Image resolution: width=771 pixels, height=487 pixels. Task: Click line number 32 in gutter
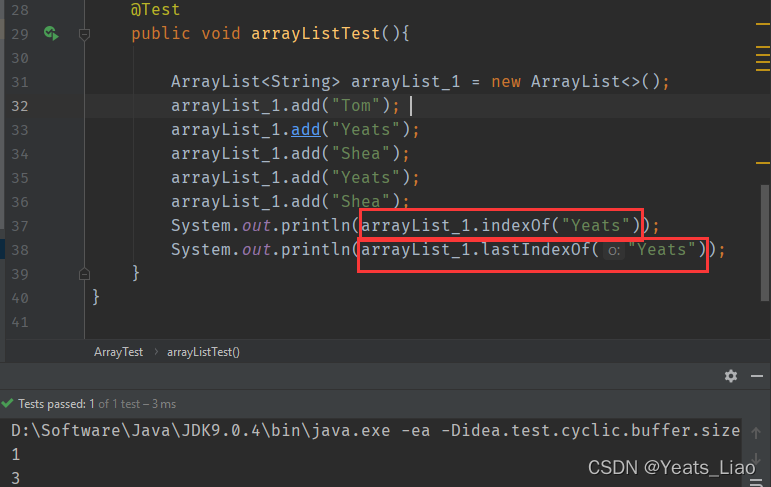pos(20,106)
